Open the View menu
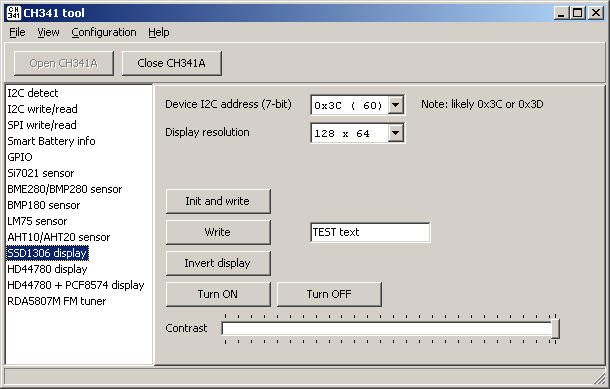The width and height of the screenshot is (610, 389). (x=48, y=32)
